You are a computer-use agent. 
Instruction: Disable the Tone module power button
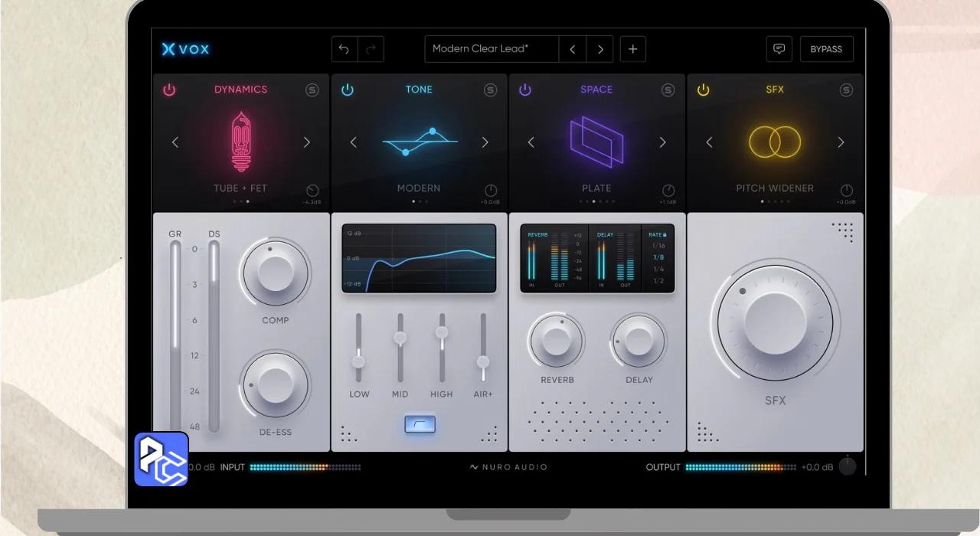click(x=348, y=90)
